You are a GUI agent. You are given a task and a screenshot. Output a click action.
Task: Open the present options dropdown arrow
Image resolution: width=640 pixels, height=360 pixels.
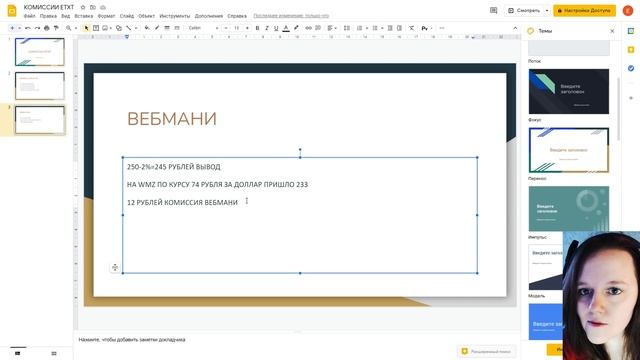(547, 10)
